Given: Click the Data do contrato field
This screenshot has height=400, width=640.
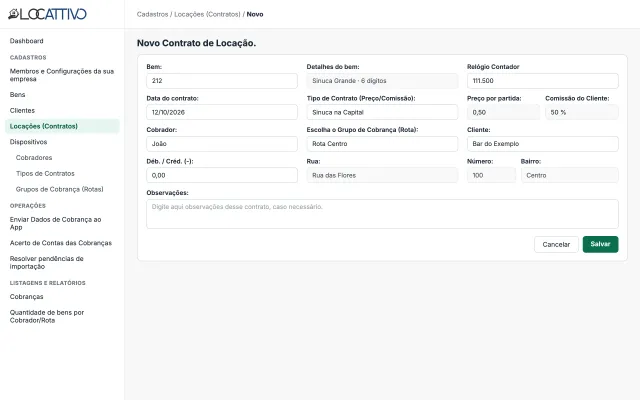Looking at the screenshot, I should [222, 112].
